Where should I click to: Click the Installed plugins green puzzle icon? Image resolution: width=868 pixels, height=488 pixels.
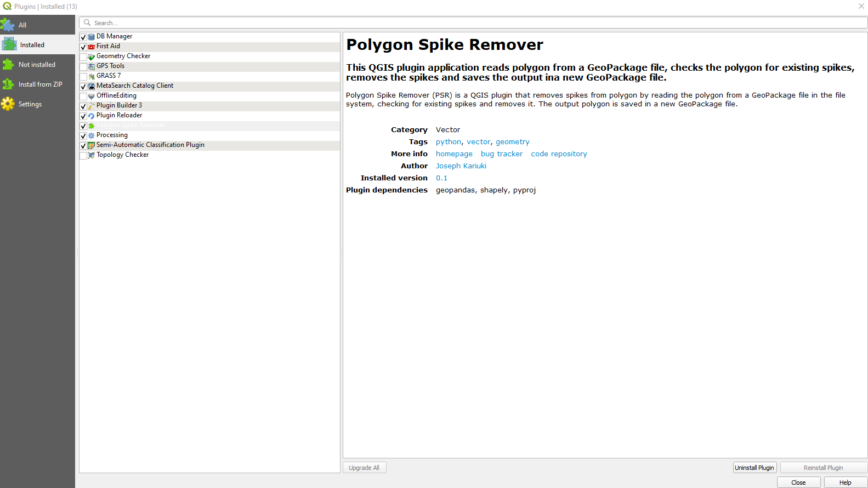9,44
